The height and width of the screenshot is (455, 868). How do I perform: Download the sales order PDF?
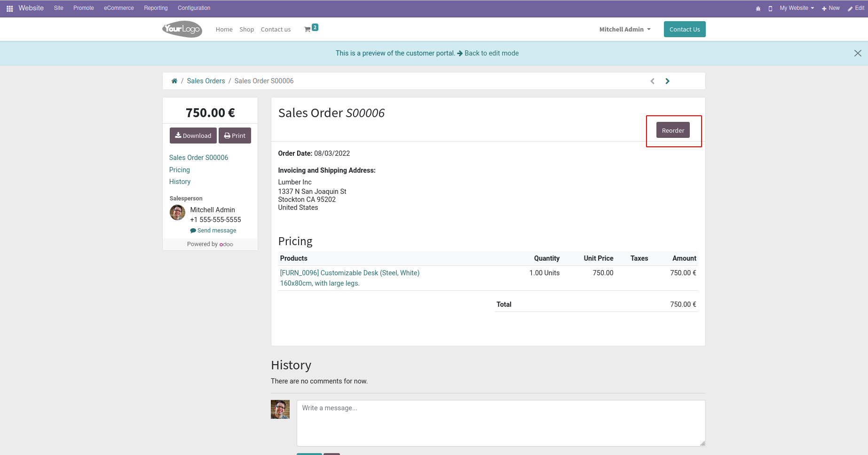click(x=193, y=136)
